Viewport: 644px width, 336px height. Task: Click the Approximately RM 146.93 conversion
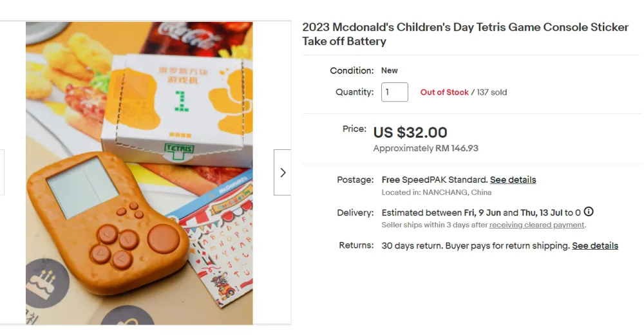[x=426, y=148]
